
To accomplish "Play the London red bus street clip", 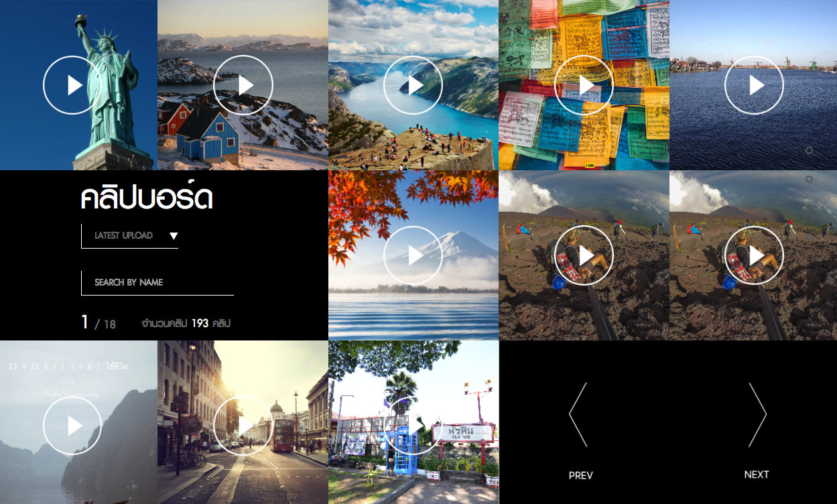I will pyautogui.click(x=243, y=426).
